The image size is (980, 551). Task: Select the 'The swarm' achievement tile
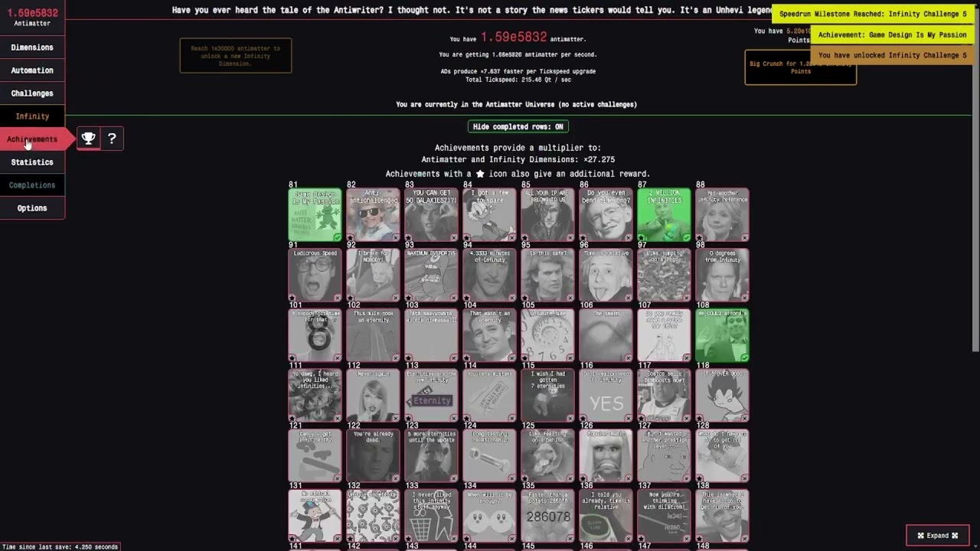point(606,336)
